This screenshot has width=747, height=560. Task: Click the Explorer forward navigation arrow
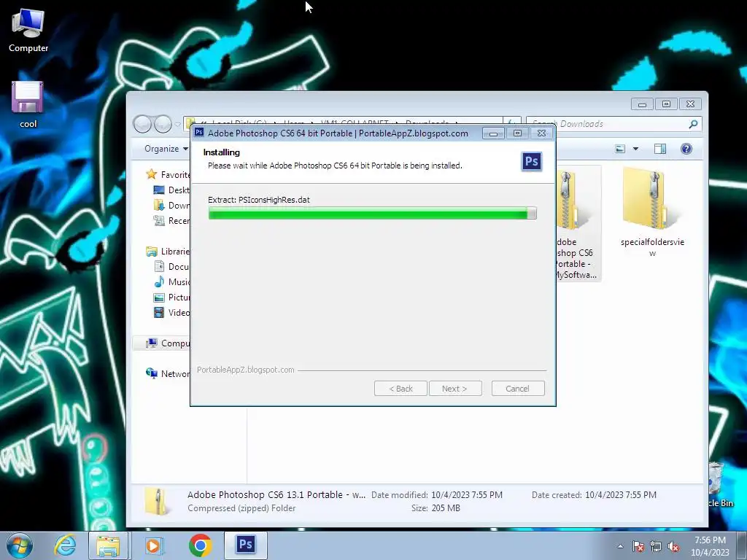pyautogui.click(x=163, y=124)
